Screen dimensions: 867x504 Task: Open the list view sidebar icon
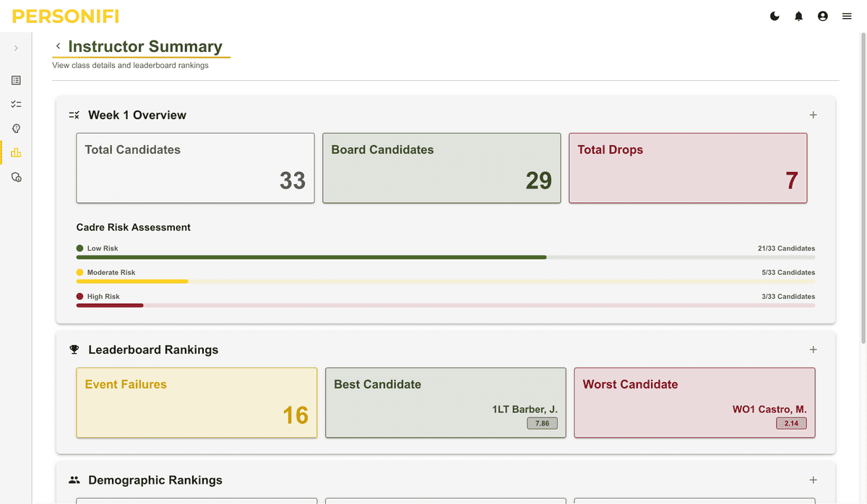point(16,80)
